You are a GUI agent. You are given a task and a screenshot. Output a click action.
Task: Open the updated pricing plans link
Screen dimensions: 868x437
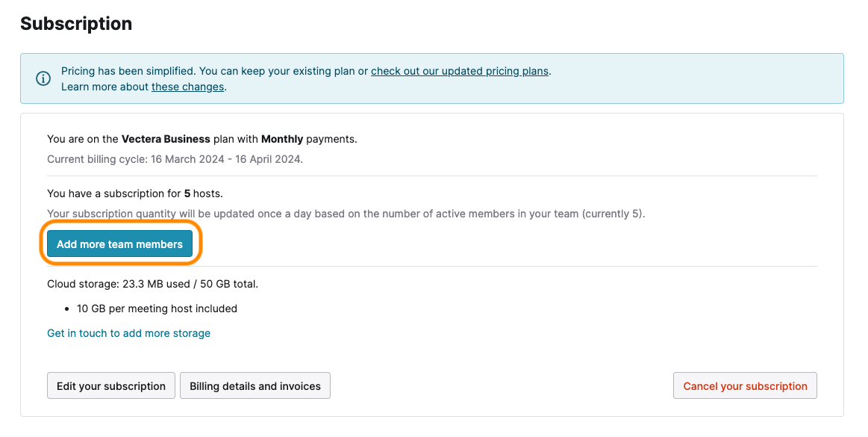[460, 71]
